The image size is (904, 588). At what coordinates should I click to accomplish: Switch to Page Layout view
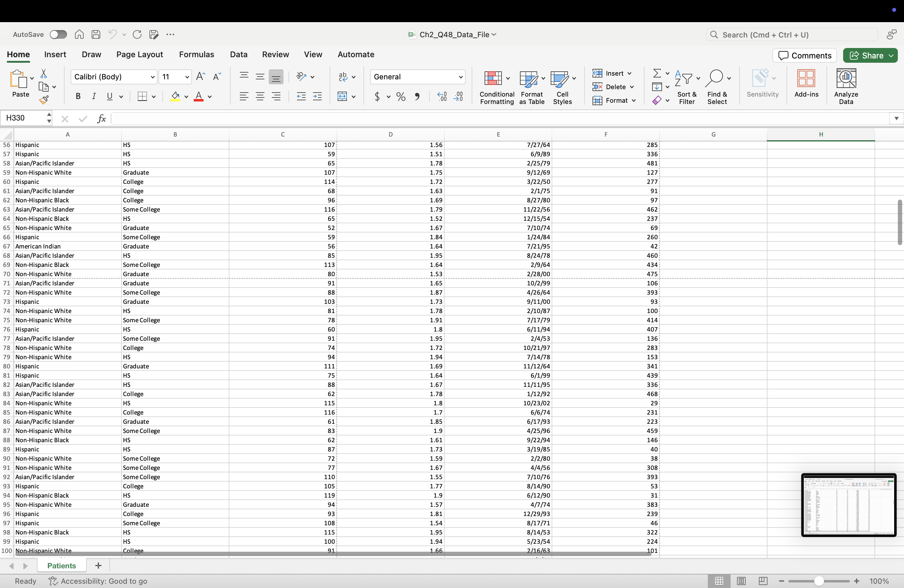point(741,581)
